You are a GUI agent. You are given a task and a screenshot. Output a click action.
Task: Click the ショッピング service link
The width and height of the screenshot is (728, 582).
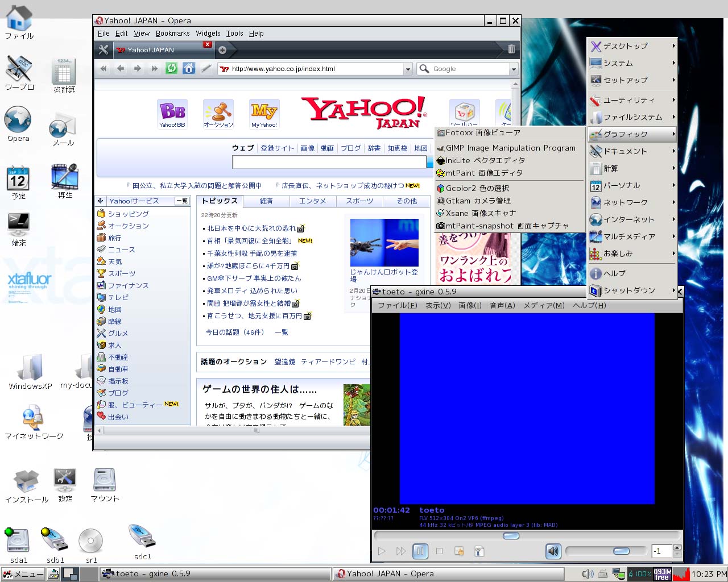[x=129, y=214]
